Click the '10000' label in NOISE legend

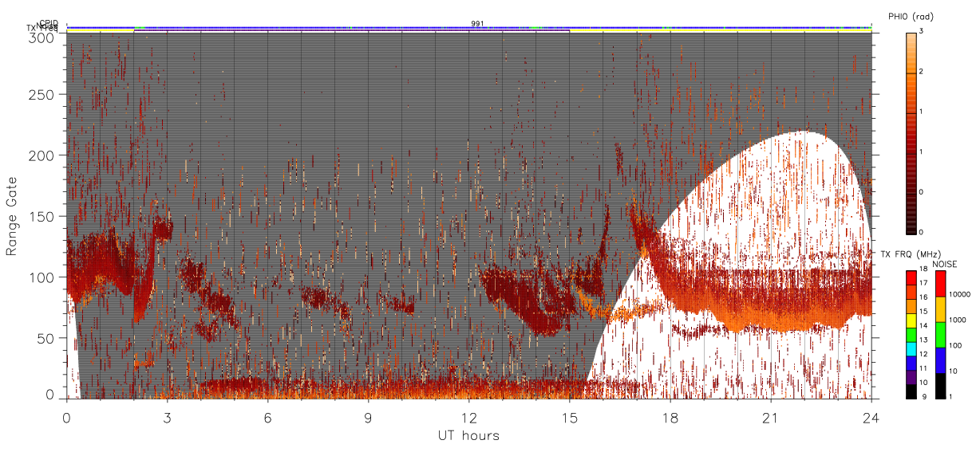click(x=960, y=294)
